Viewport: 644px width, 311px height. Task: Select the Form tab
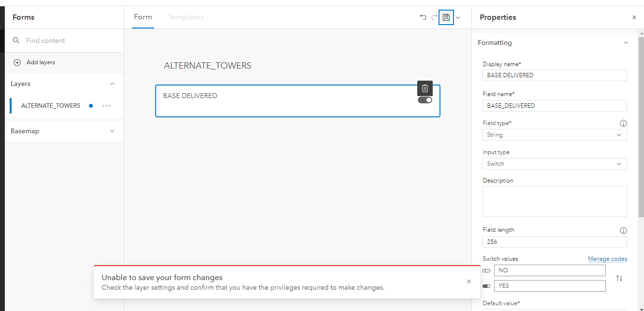[143, 17]
